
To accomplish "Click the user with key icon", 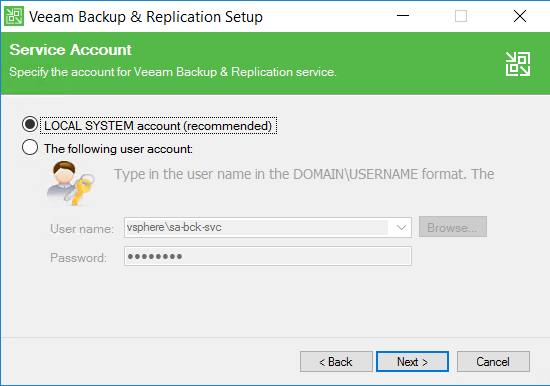I will click(71, 183).
